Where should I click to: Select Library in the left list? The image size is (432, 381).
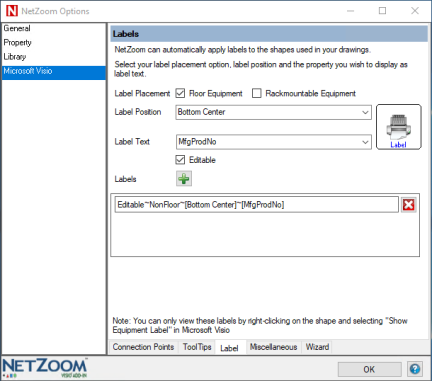tap(54, 57)
